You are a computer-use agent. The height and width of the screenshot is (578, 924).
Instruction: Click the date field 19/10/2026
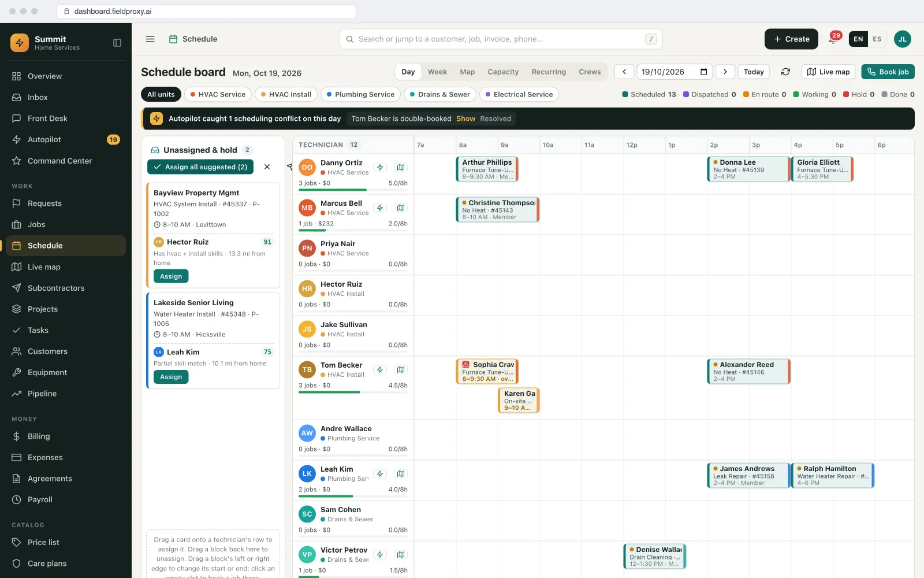point(675,72)
